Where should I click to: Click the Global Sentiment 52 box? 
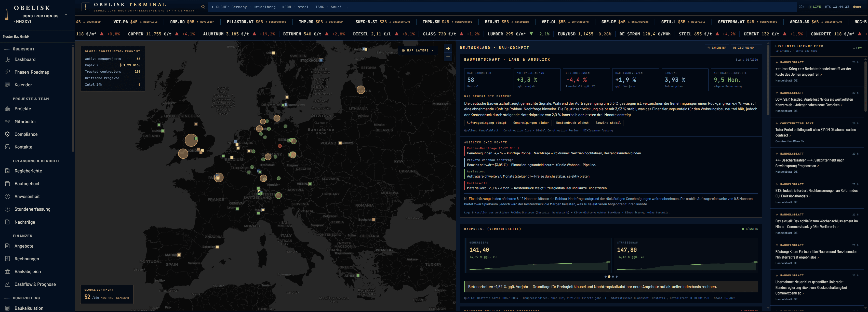tap(107, 294)
